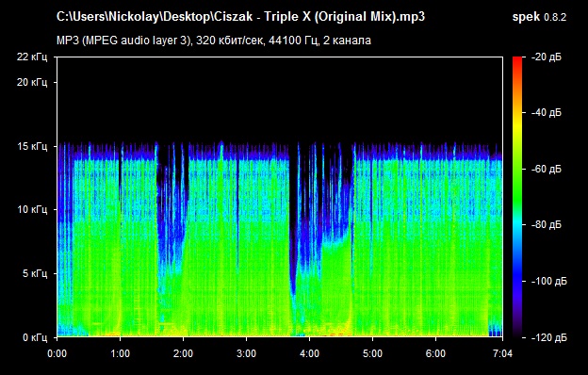Click the 5:00 time axis label

click(373, 353)
